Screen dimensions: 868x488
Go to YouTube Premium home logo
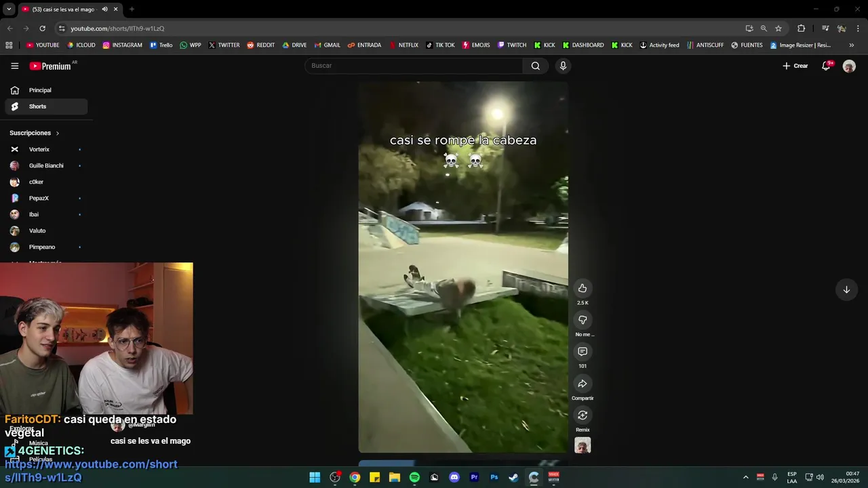coord(50,66)
